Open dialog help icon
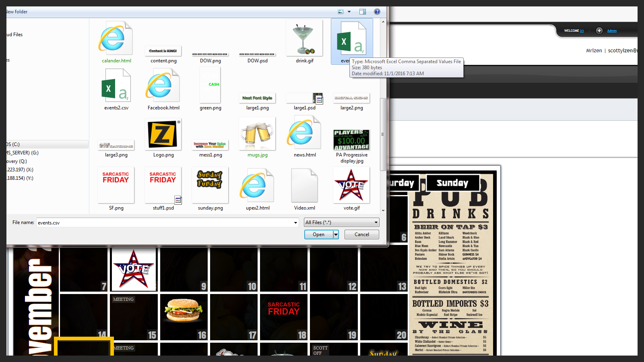644x362 pixels. click(x=377, y=12)
